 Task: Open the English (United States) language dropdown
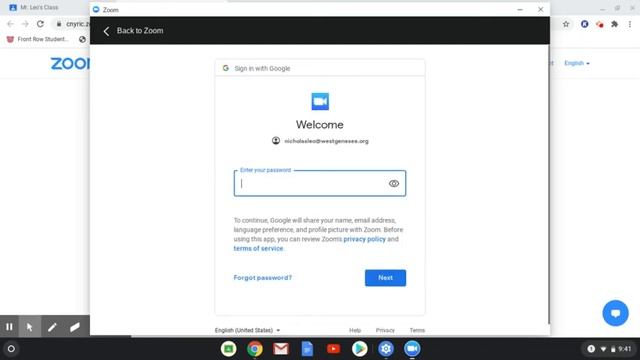pyautogui.click(x=247, y=330)
